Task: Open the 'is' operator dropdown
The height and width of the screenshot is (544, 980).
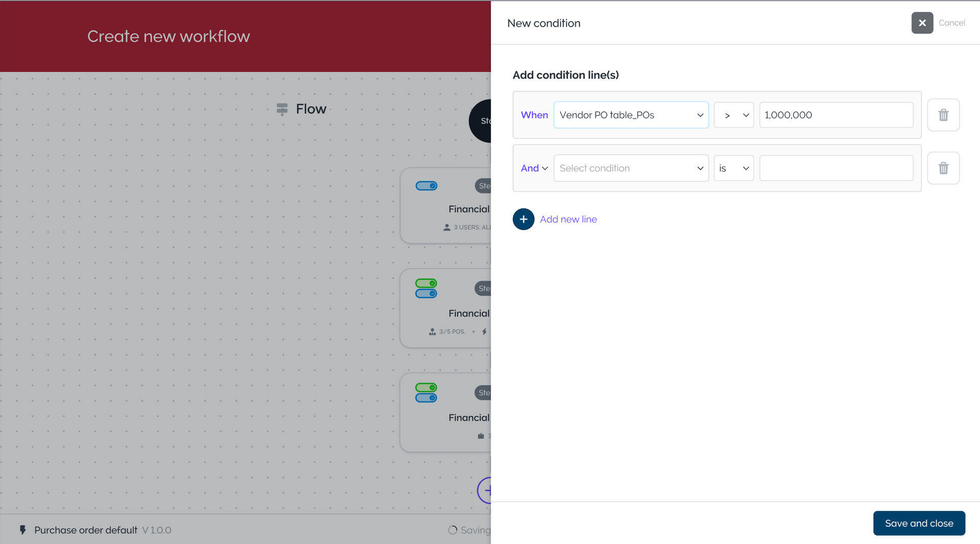Action: pos(733,168)
